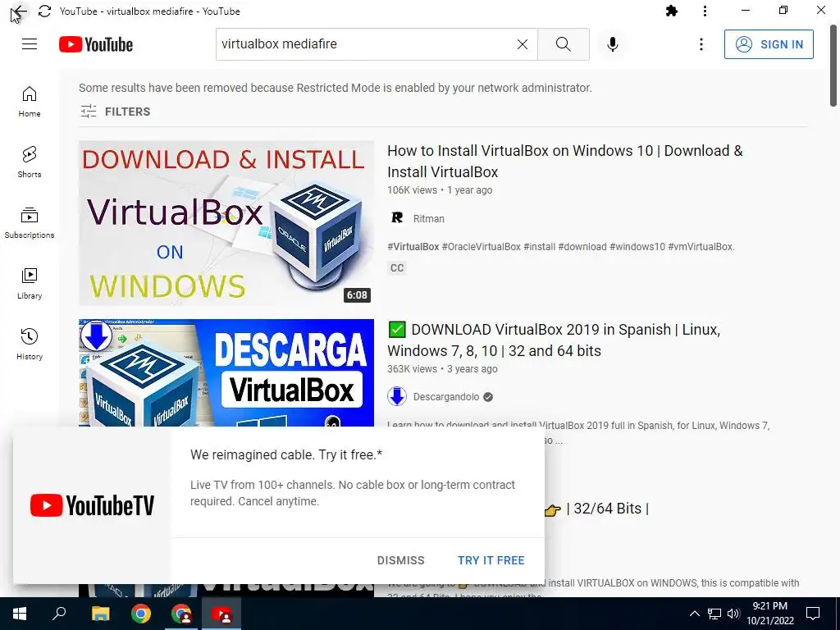Open 'DOWNLOAD VirtualBox 2019 in Spanish' title
Screen dimensions: 840x630
point(554,340)
